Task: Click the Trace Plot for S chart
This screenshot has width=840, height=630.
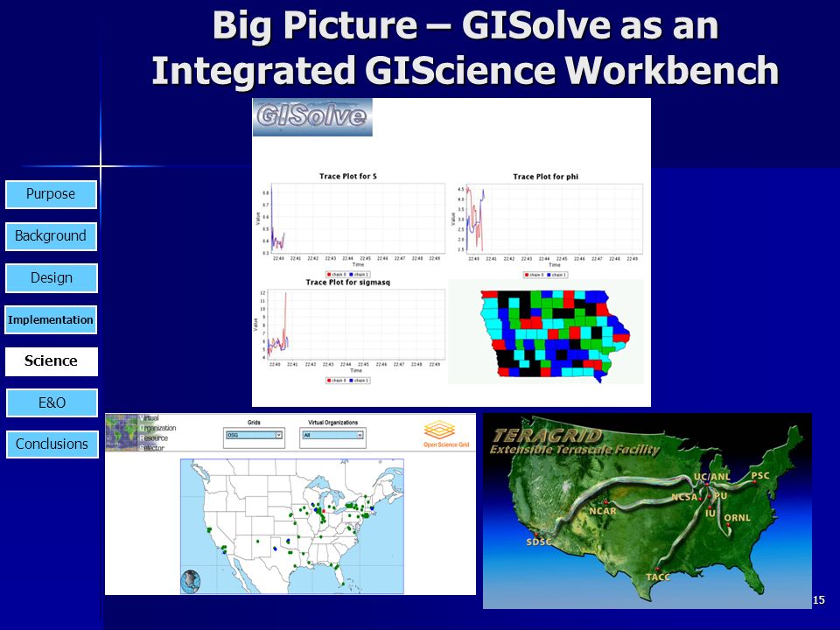Action: (x=352, y=225)
